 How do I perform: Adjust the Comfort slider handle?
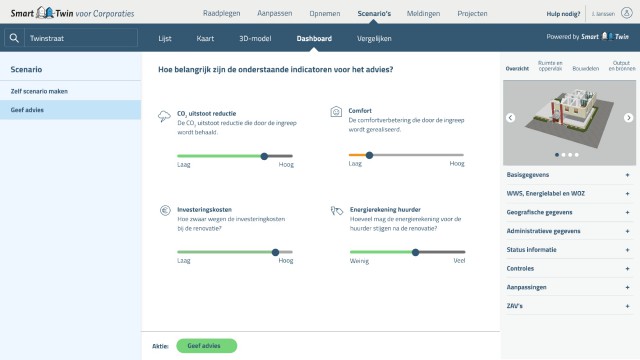(369, 155)
